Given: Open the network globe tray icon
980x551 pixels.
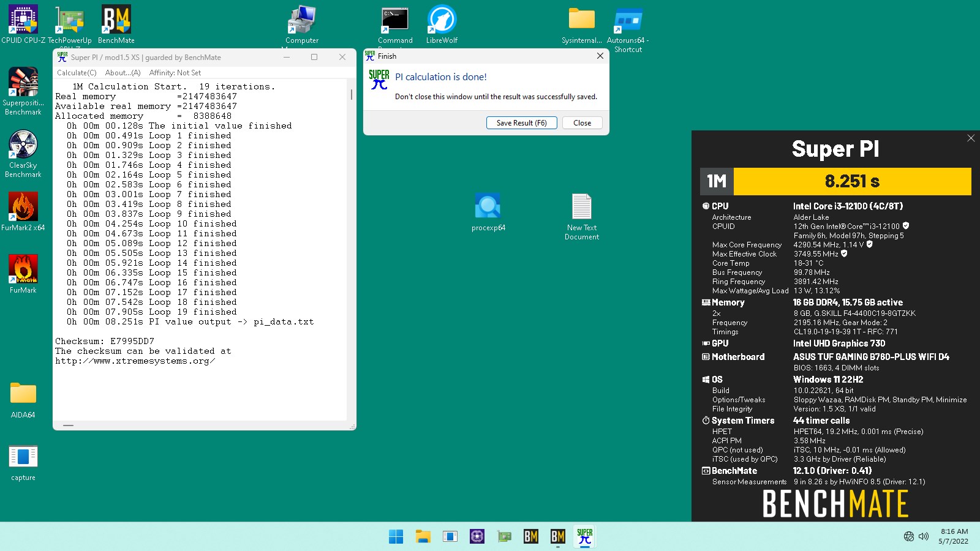Looking at the screenshot, I should [909, 536].
